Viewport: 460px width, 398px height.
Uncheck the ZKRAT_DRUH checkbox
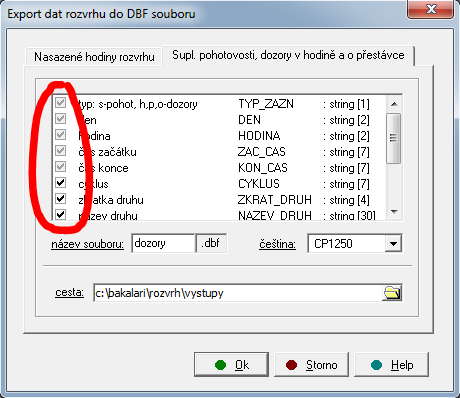(60, 199)
